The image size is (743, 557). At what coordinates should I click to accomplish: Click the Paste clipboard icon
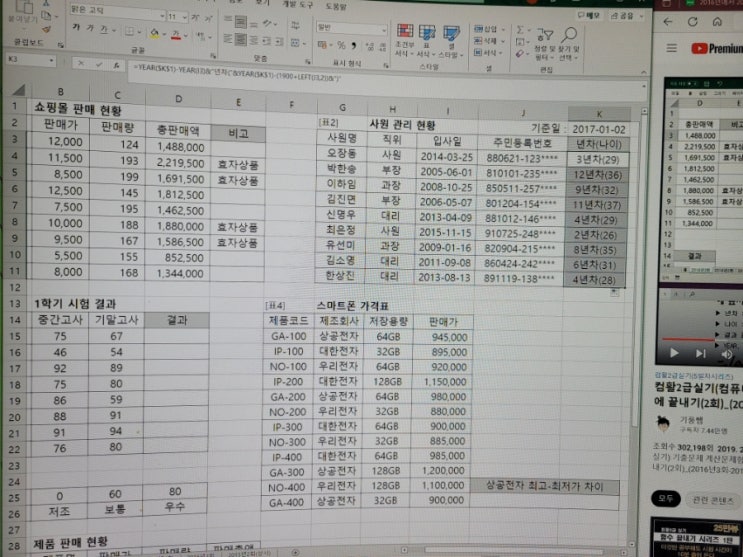tap(23, 9)
